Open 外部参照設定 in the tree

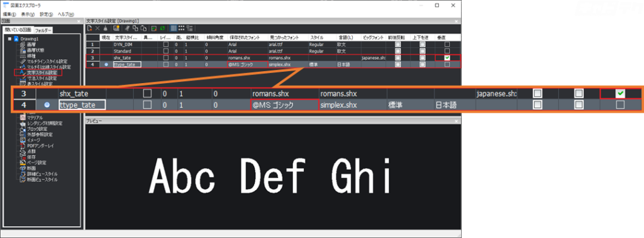click(x=40, y=135)
